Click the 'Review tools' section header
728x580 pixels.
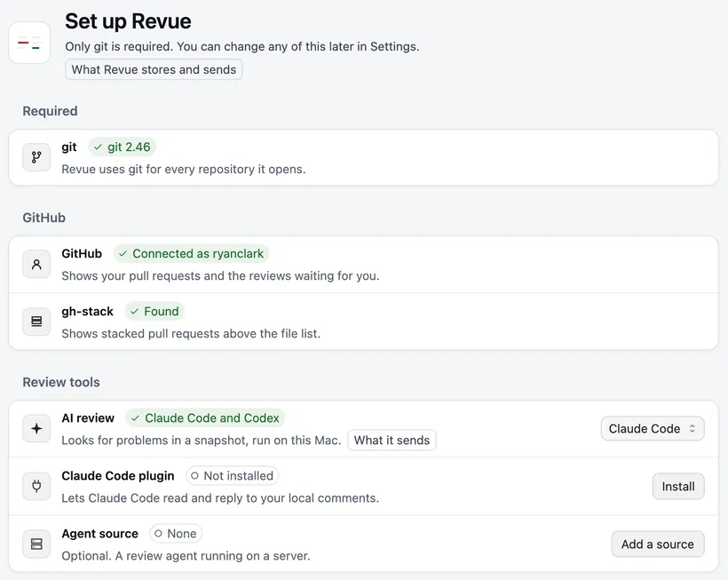(x=61, y=382)
